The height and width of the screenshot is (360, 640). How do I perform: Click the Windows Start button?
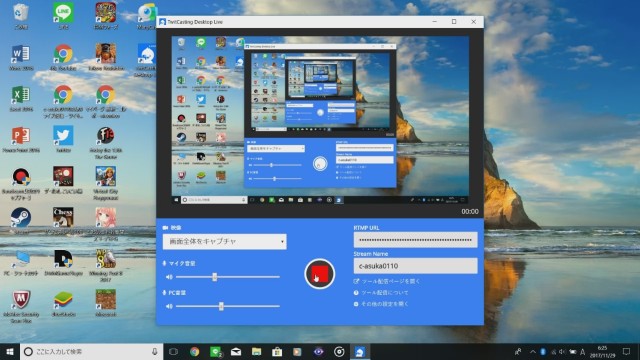coord(10,351)
